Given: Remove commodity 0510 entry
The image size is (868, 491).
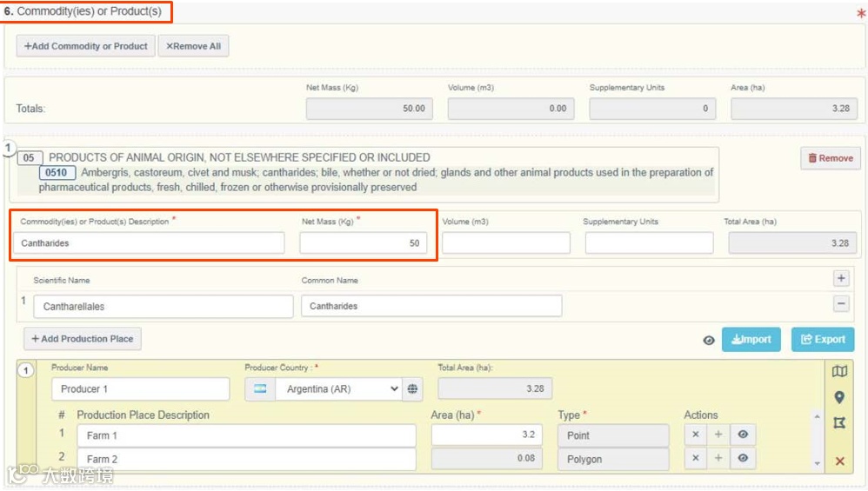Looking at the screenshot, I should (x=831, y=158).
